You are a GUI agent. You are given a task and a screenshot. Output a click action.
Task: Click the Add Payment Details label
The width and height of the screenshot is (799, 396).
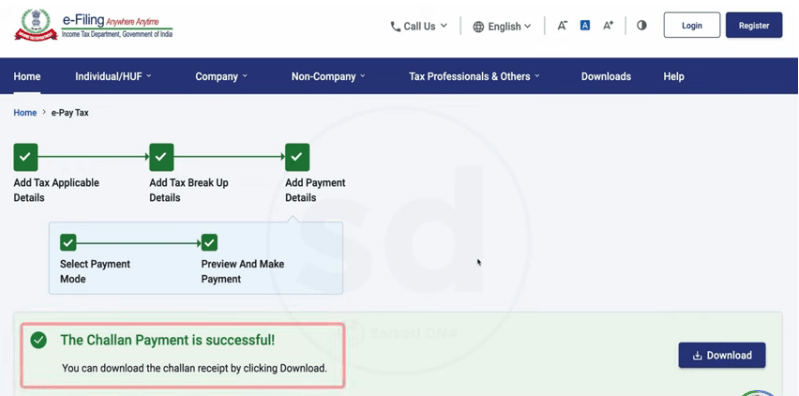pyautogui.click(x=315, y=190)
